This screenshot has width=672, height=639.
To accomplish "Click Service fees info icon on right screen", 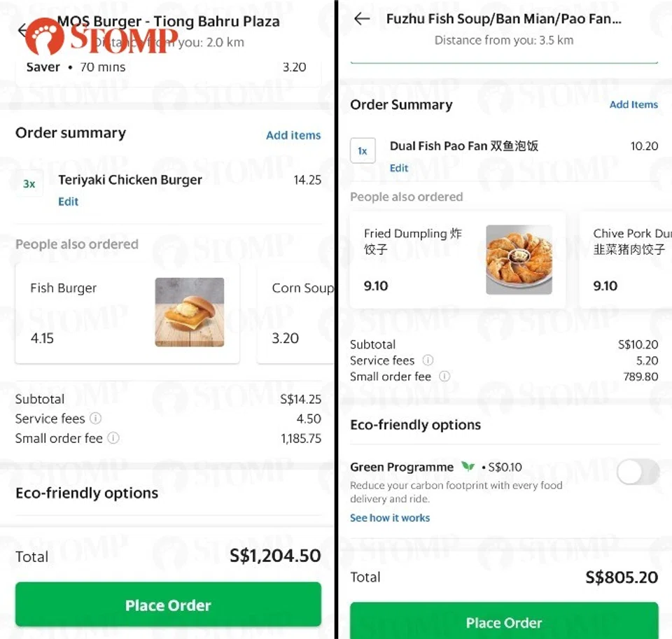I will point(428,360).
